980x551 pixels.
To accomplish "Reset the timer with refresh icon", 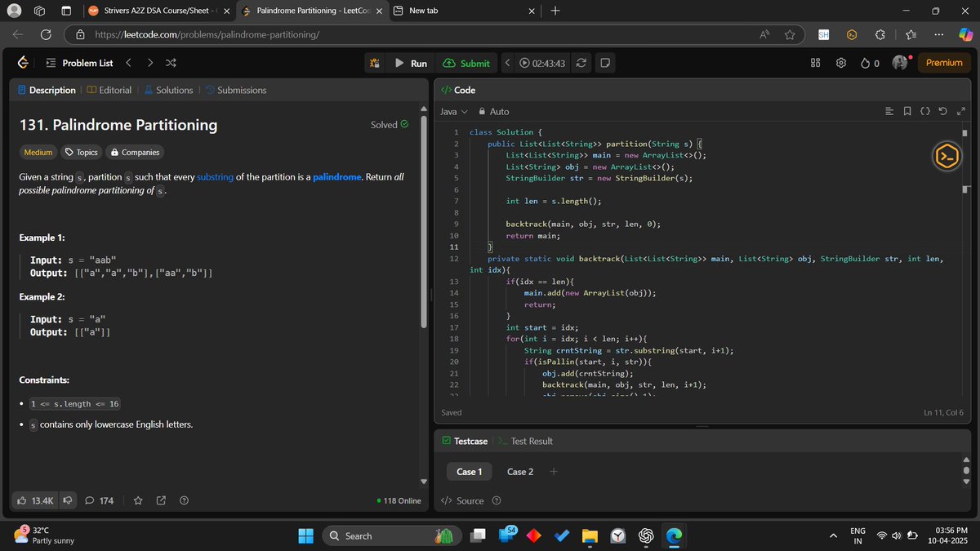I will (581, 63).
